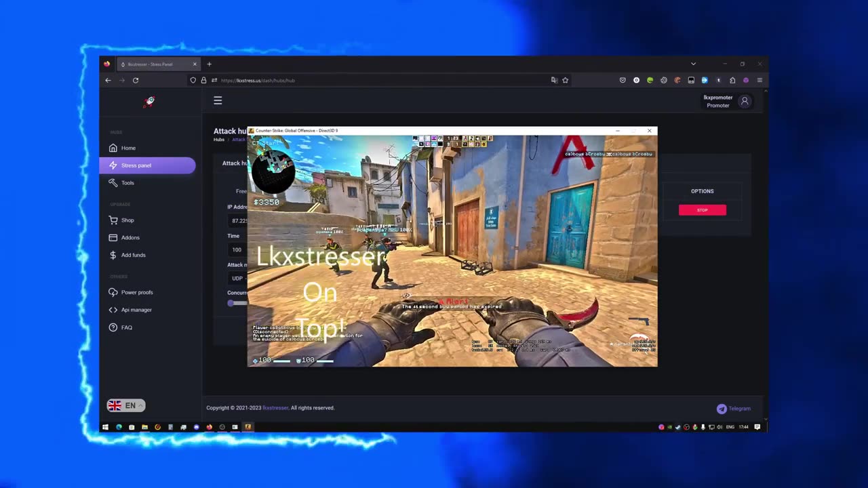Click the ENG language indicator in tray
Viewport: 868px width, 488px height.
730,427
